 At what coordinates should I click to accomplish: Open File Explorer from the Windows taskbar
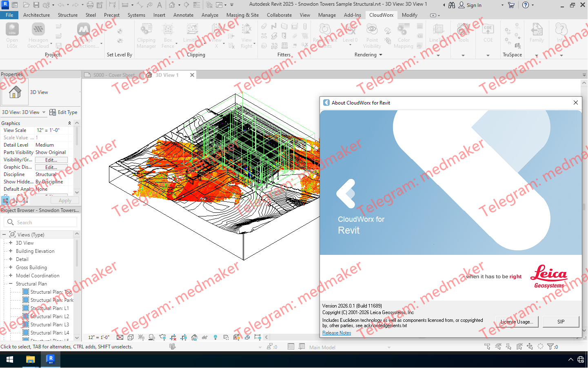pos(31,359)
